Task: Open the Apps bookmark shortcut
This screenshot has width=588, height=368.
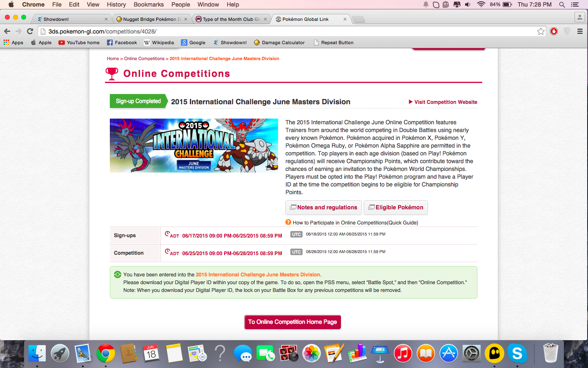Action: click(13, 43)
